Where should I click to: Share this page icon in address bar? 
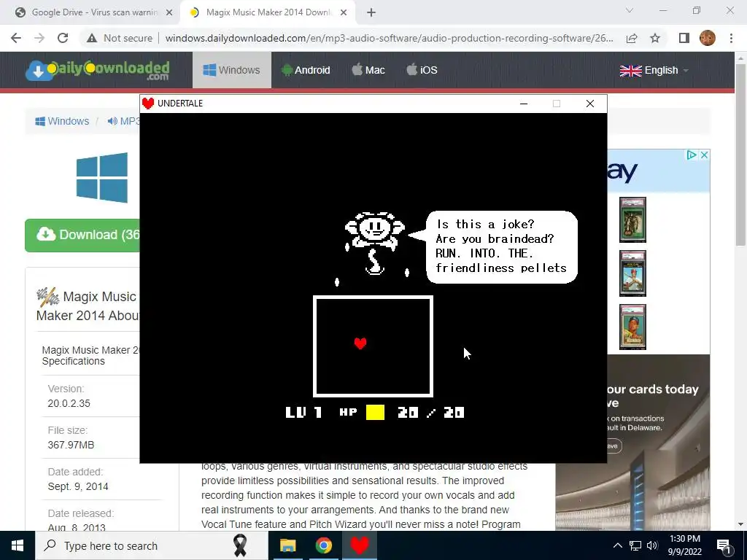point(632,38)
